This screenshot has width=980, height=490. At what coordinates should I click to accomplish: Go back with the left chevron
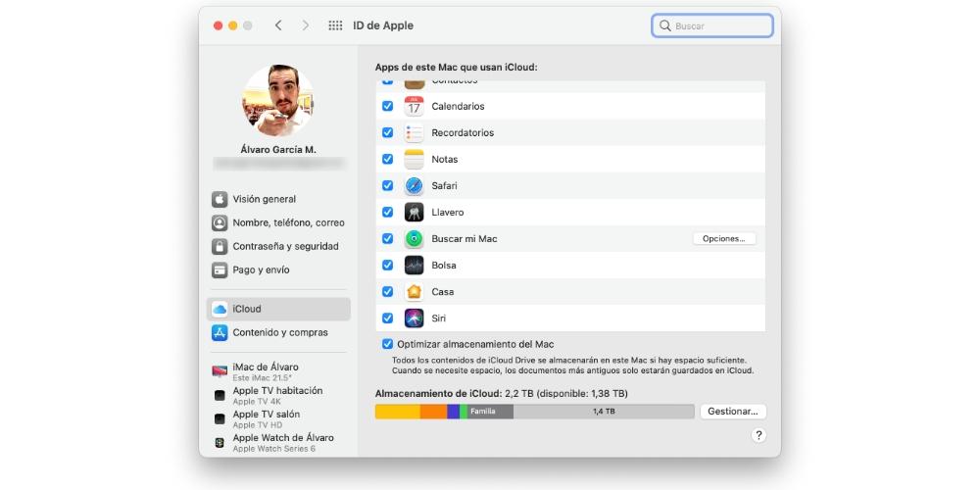(278, 25)
